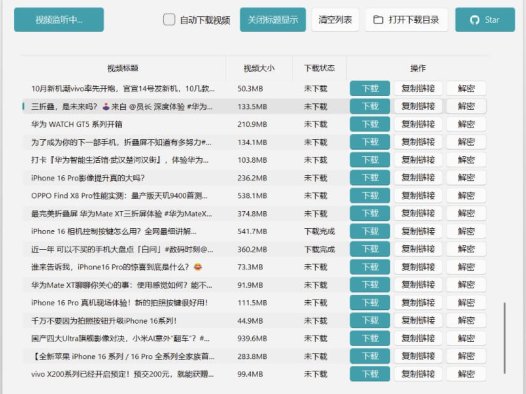This screenshot has width=526, height=394.
Task: Copy link for the 236.2MB row
Action: [418, 178]
